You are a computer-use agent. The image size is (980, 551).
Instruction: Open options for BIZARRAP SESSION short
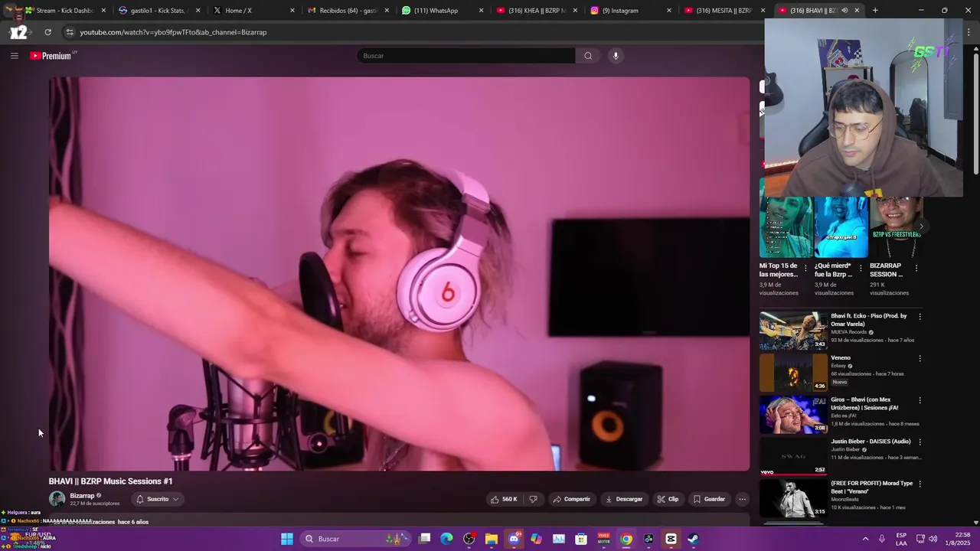(916, 268)
